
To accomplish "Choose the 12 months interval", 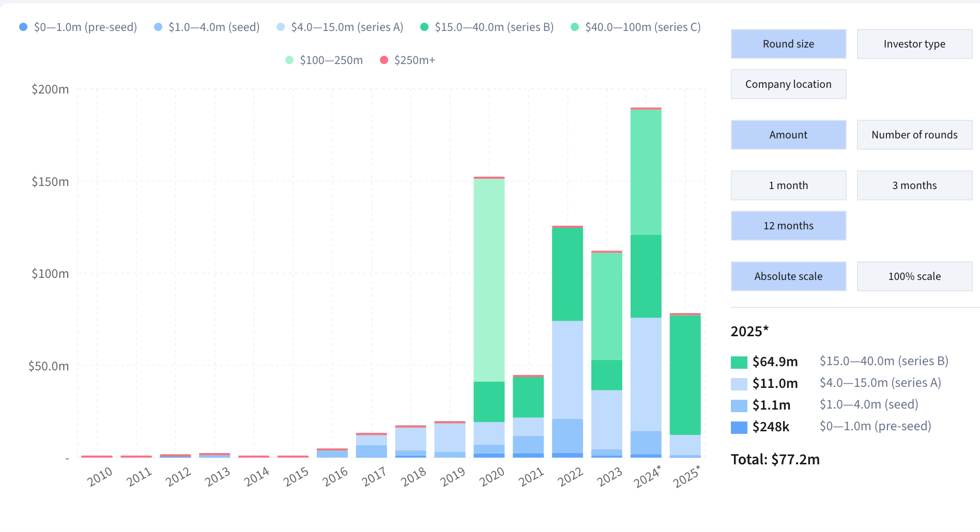I will pos(788,226).
